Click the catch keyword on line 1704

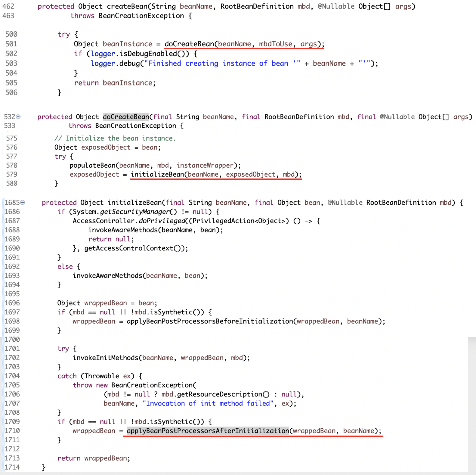click(67, 376)
